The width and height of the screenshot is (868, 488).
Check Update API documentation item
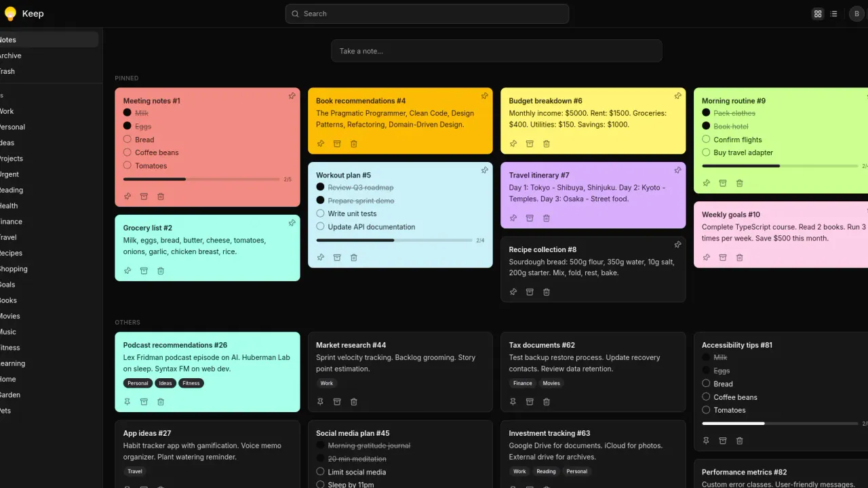click(320, 227)
